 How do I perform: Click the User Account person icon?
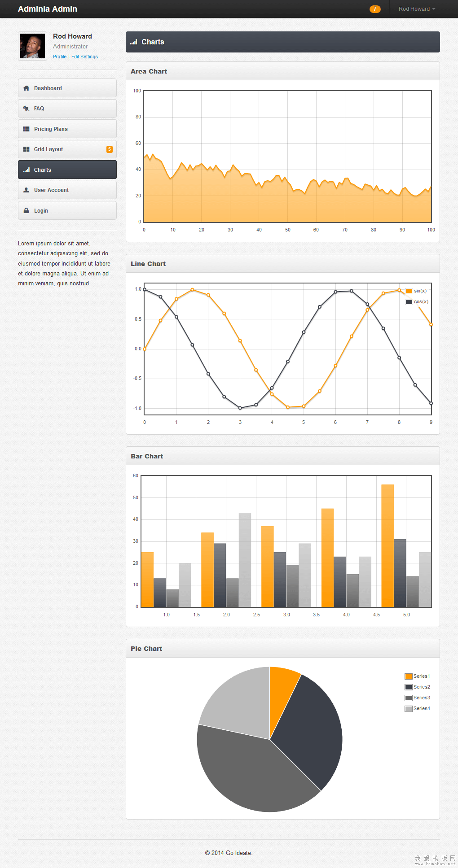26,190
